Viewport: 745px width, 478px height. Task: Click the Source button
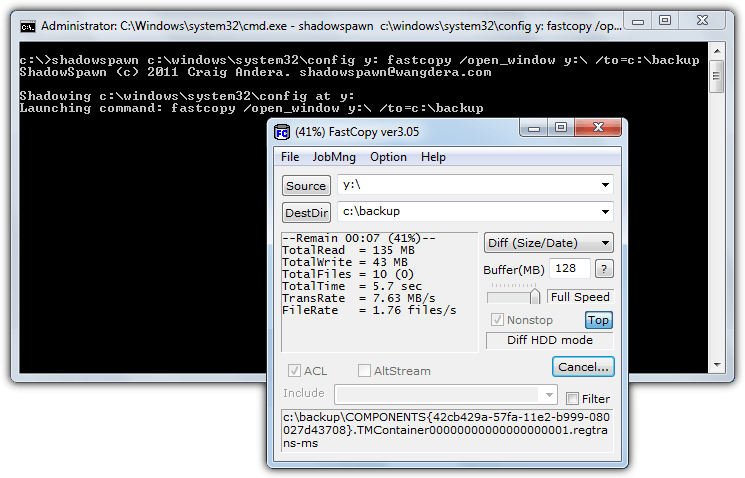click(x=306, y=186)
